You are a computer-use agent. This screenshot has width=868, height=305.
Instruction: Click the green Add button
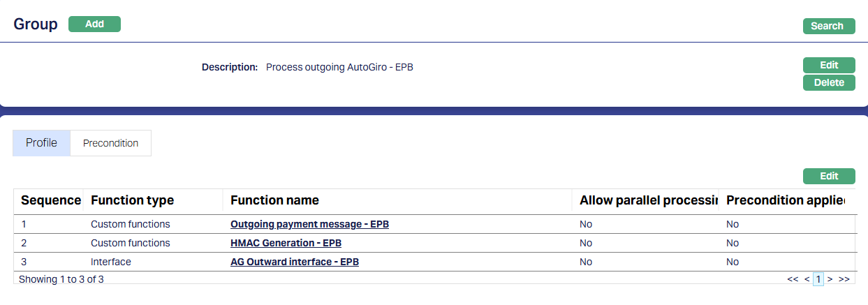click(94, 24)
